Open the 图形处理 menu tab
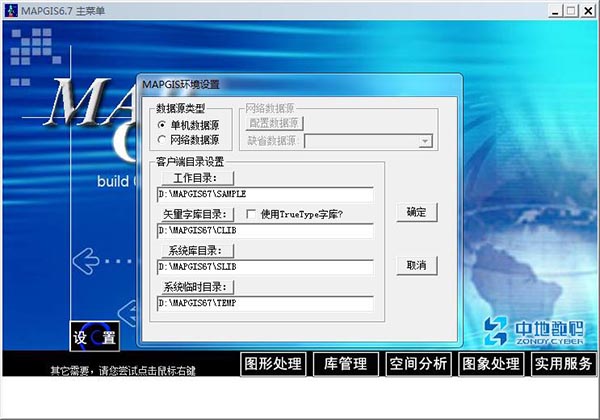600x420 pixels. [273, 364]
